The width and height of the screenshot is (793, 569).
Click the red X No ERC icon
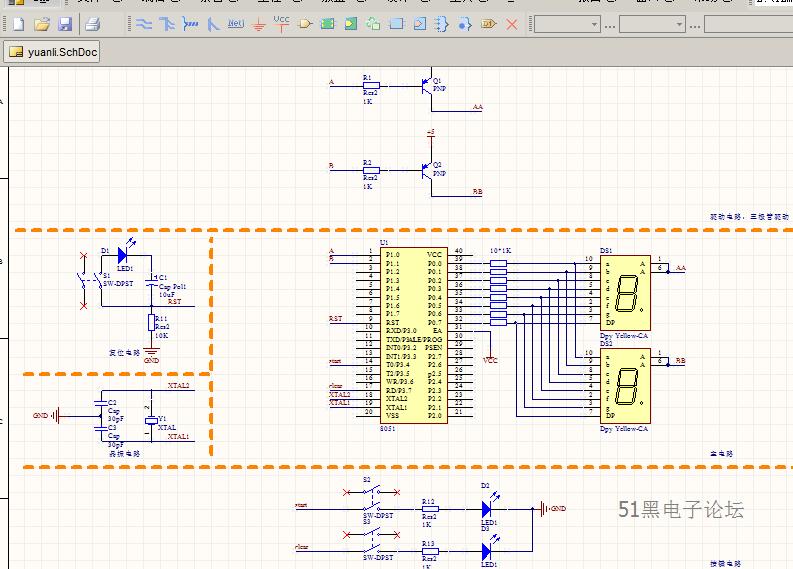point(512,23)
